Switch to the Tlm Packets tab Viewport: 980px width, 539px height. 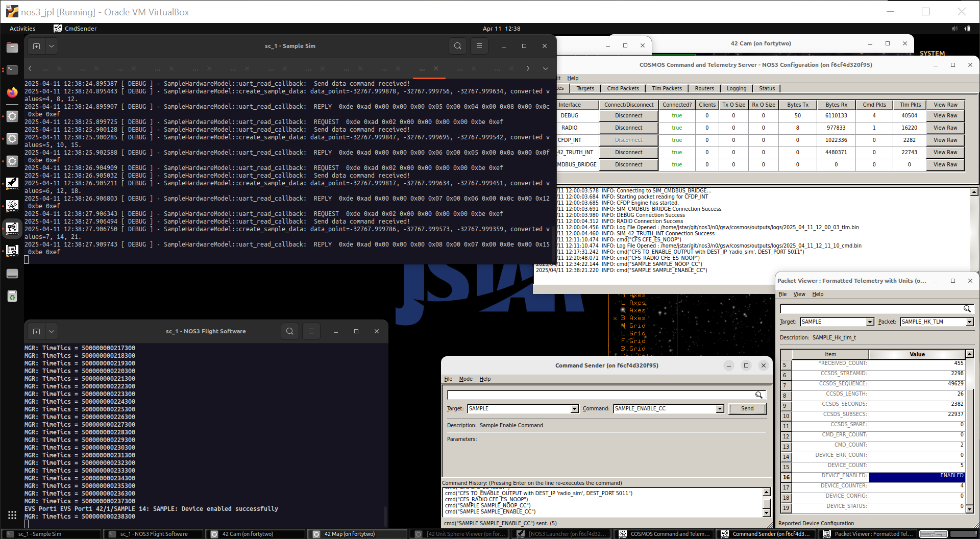click(667, 88)
